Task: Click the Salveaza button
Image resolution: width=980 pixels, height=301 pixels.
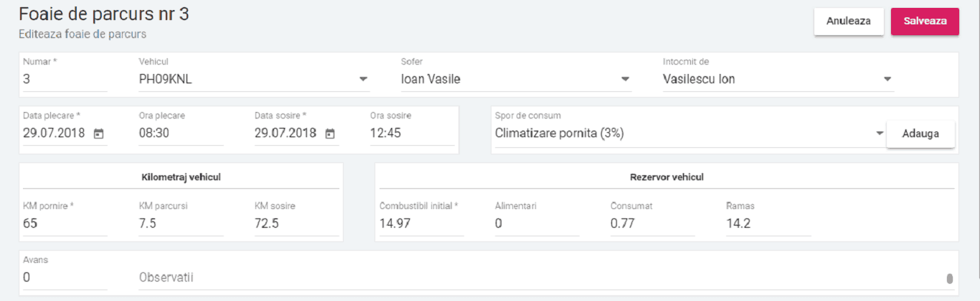Action: click(925, 22)
